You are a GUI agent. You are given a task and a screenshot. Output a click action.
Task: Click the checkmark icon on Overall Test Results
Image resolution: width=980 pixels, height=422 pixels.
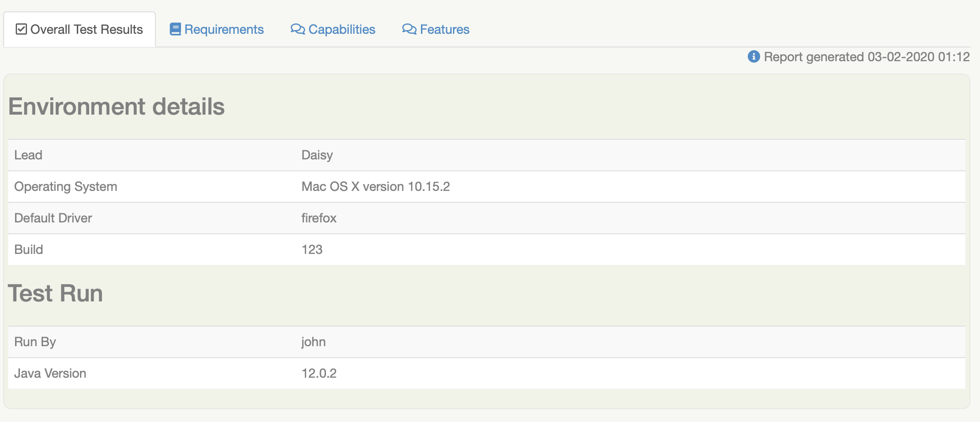point(21,29)
